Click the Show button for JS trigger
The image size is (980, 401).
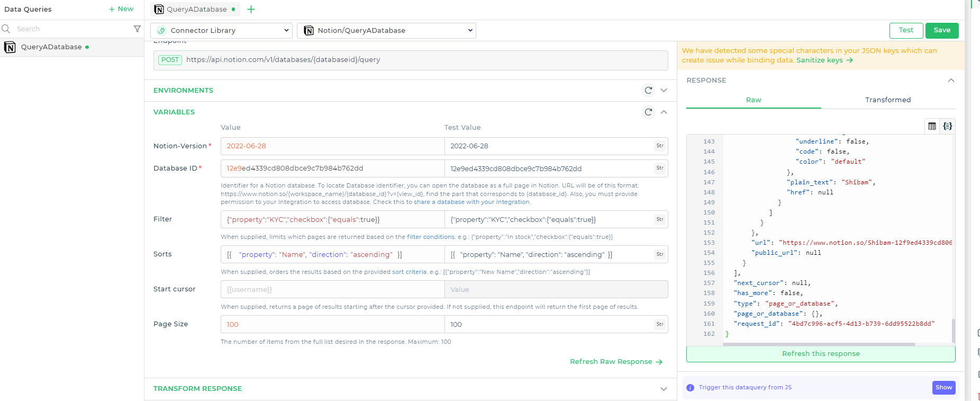(x=943, y=388)
